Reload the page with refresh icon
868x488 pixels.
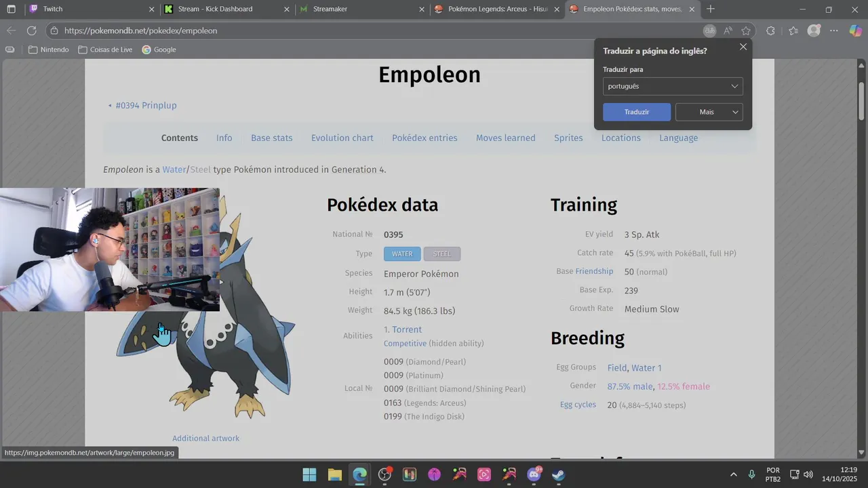pos(31,30)
